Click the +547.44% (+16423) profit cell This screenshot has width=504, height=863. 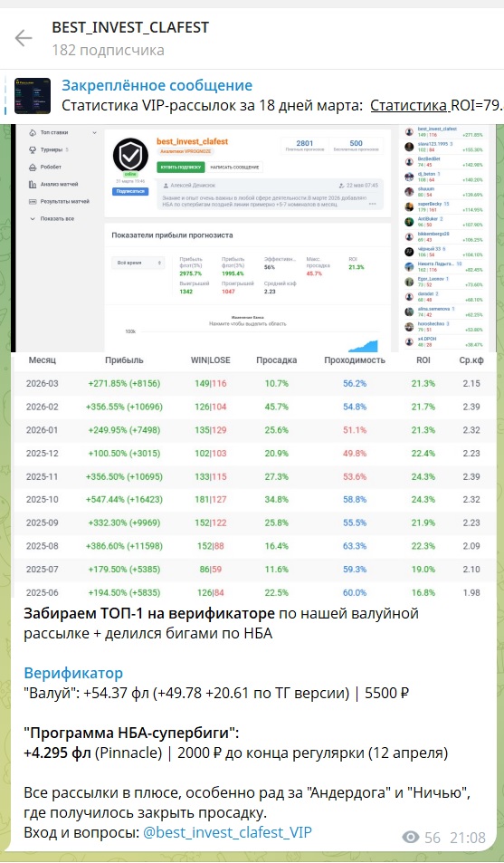[124, 499]
